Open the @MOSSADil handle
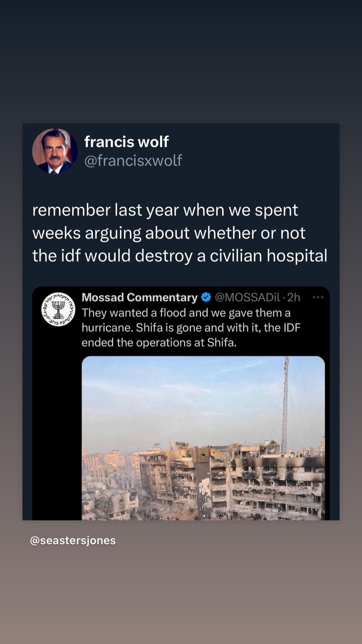 point(247,297)
